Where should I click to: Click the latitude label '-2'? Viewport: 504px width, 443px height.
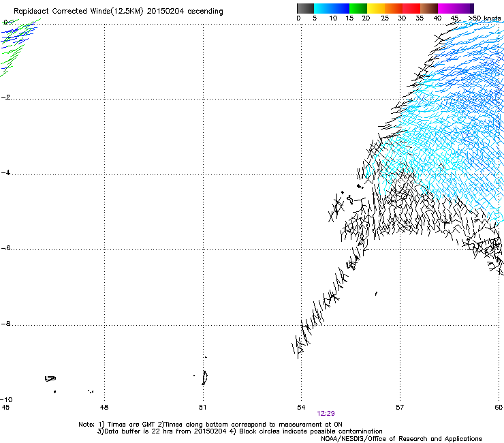pos(5,97)
